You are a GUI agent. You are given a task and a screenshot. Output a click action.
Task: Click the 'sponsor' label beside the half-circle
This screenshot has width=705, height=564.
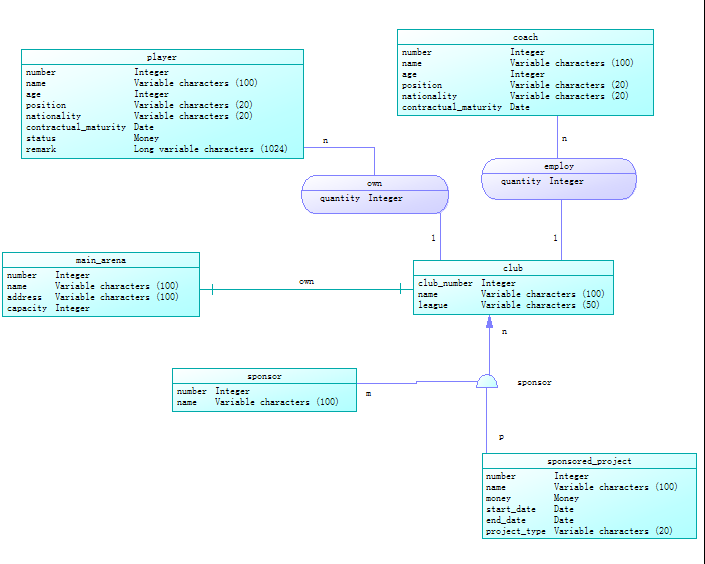coord(534,383)
